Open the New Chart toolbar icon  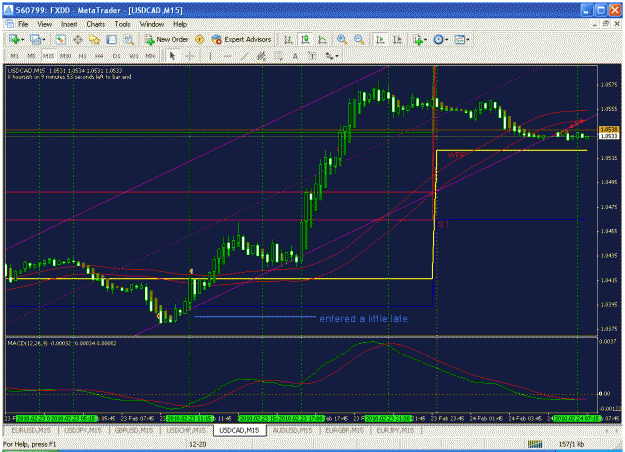14,39
